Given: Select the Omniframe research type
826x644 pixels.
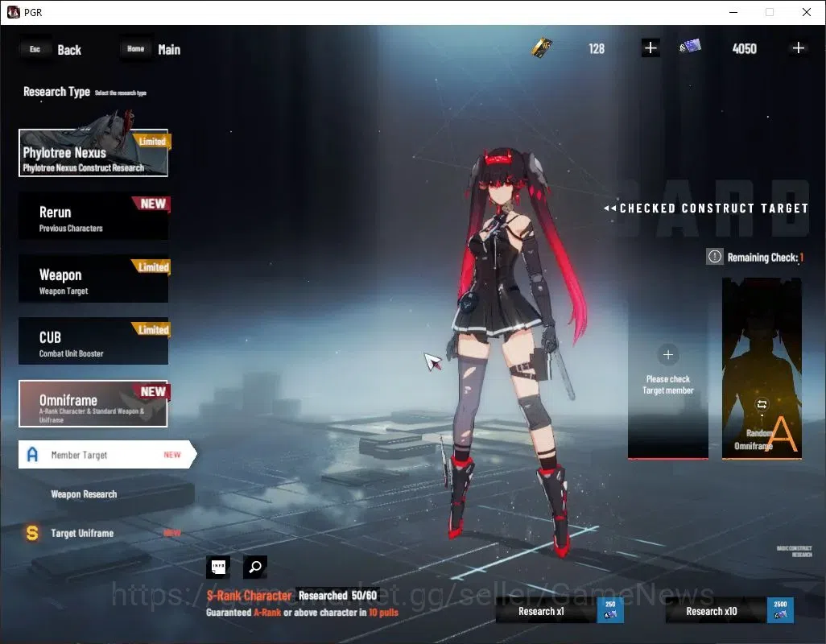Looking at the screenshot, I should [93, 404].
